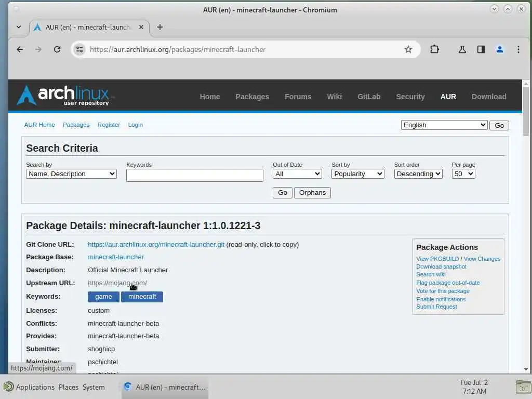Open the Packages sub-navigation link

coord(76,125)
